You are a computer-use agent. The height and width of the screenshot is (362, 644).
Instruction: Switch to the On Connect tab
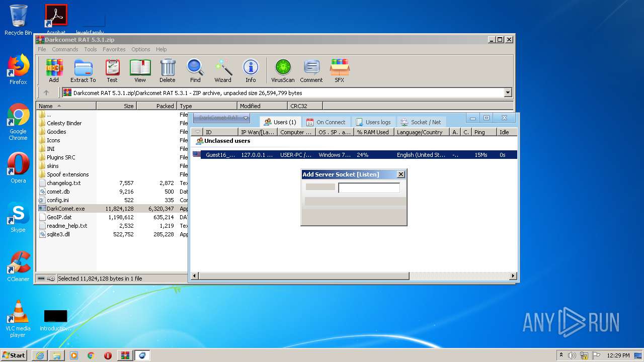[326, 122]
